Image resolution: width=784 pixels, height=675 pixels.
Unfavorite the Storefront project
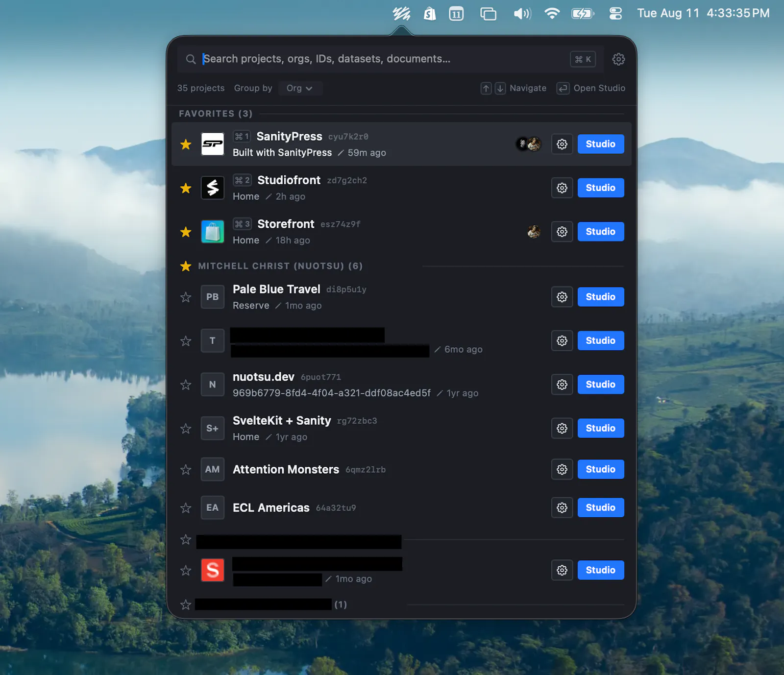tap(186, 232)
